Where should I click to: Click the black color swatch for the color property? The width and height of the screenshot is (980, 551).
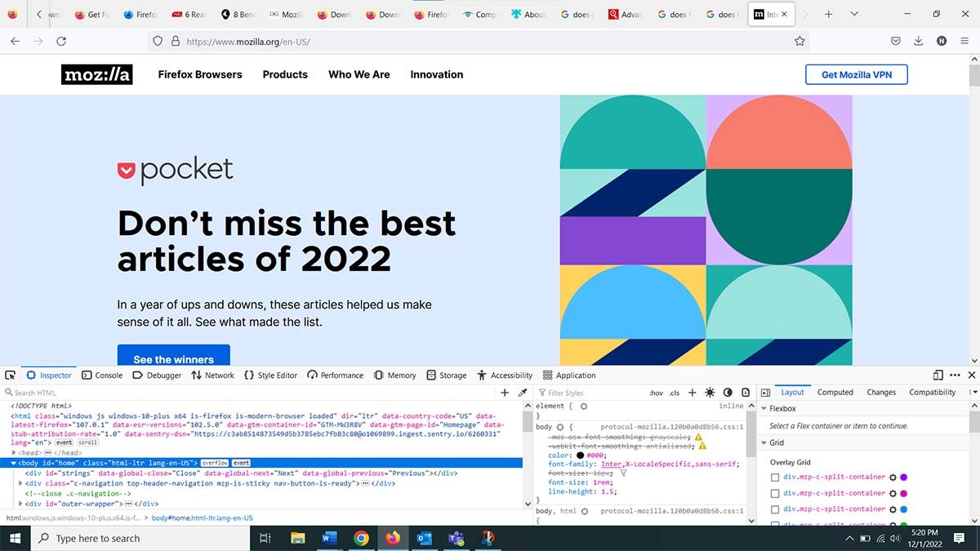(x=581, y=455)
